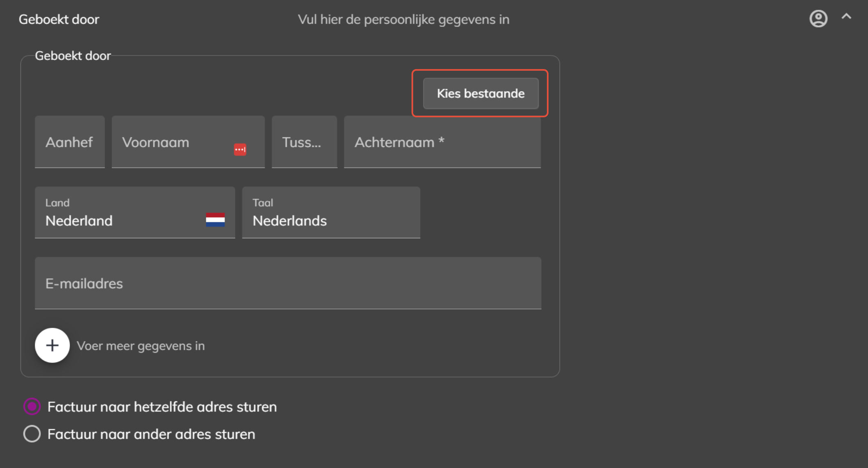Screen dimensions: 868x468
Task: Open the Aanhef dropdown
Action: 70,142
